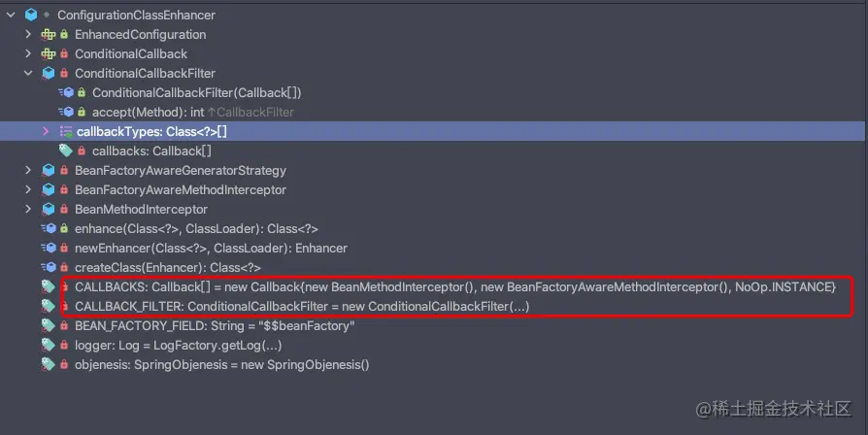
Task: Select callbacks: Callback[] field
Action: pyautogui.click(x=151, y=151)
